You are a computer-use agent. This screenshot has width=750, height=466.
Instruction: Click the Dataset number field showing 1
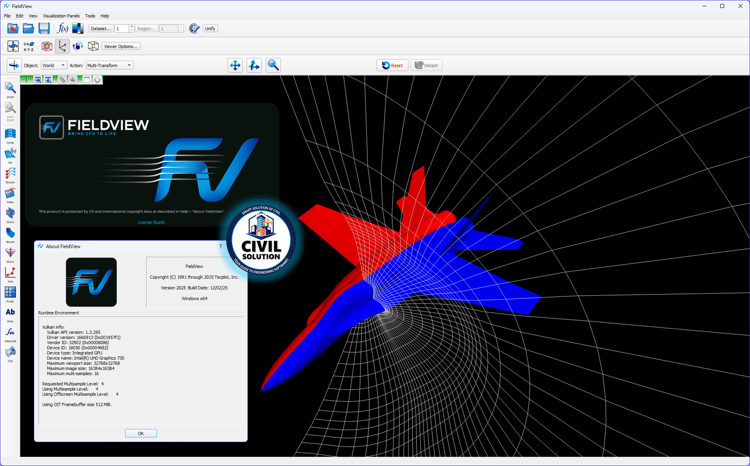coord(121,29)
